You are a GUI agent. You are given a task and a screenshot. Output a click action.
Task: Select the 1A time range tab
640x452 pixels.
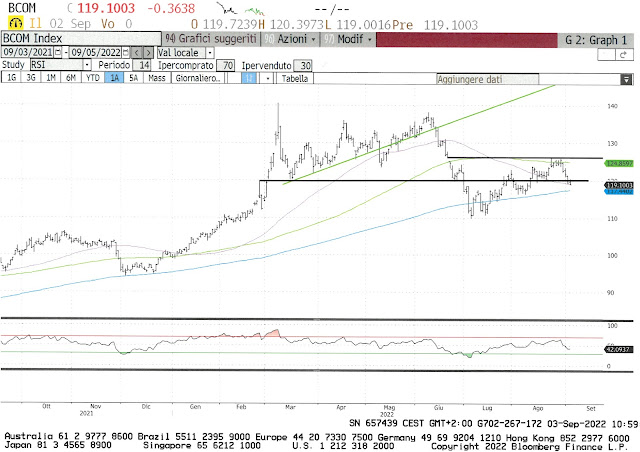[114, 78]
